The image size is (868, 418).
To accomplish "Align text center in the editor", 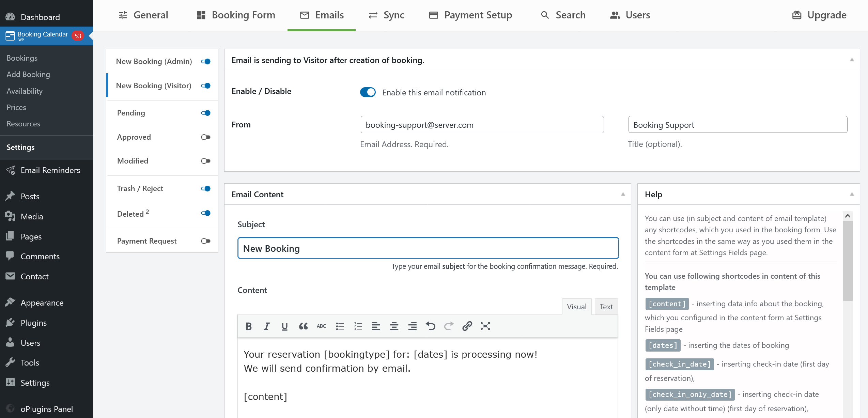I will click(394, 326).
